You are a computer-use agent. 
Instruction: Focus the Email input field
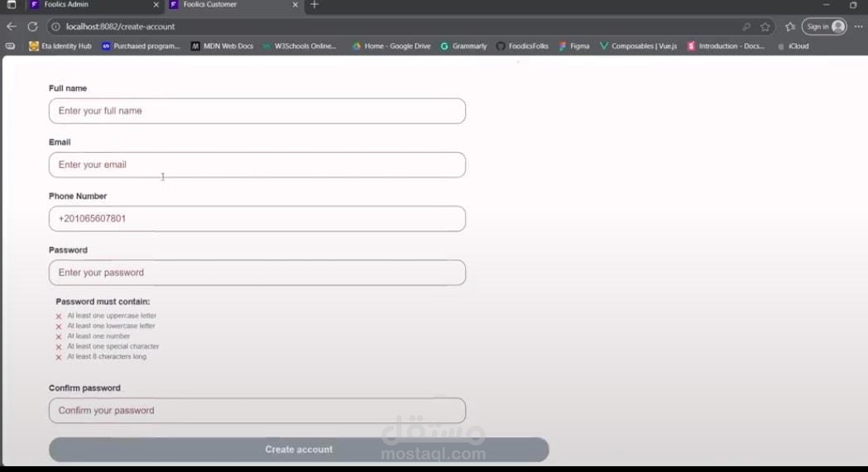point(257,164)
